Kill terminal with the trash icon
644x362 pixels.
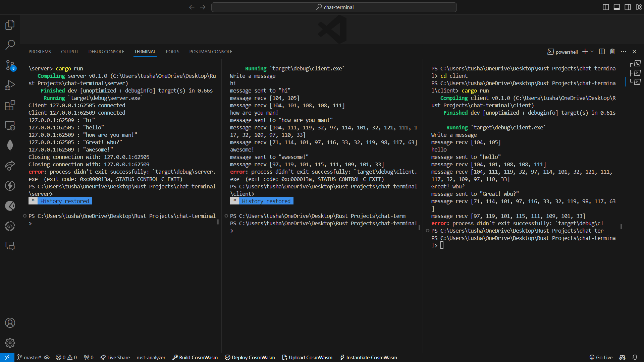612,52
